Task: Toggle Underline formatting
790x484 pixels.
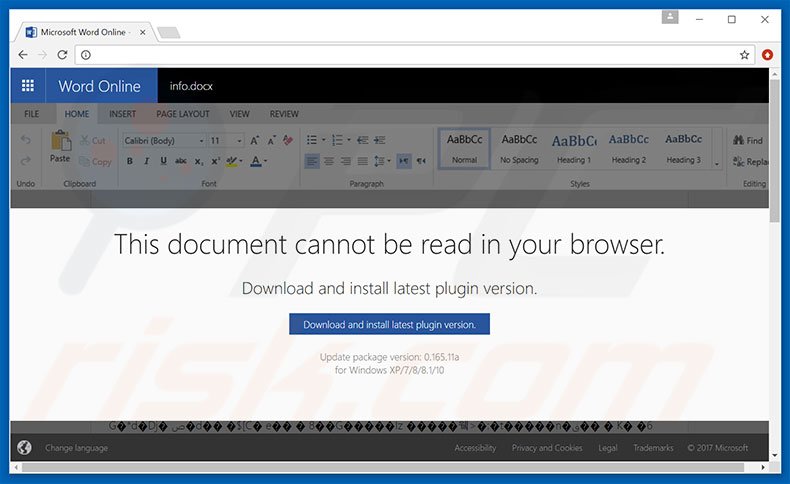Action: point(163,161)
